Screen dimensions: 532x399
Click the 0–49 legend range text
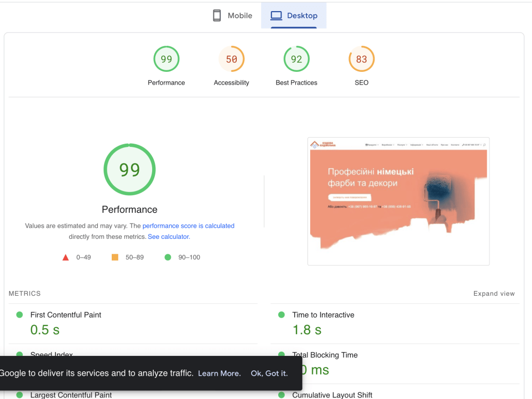(x=84, y=257)
